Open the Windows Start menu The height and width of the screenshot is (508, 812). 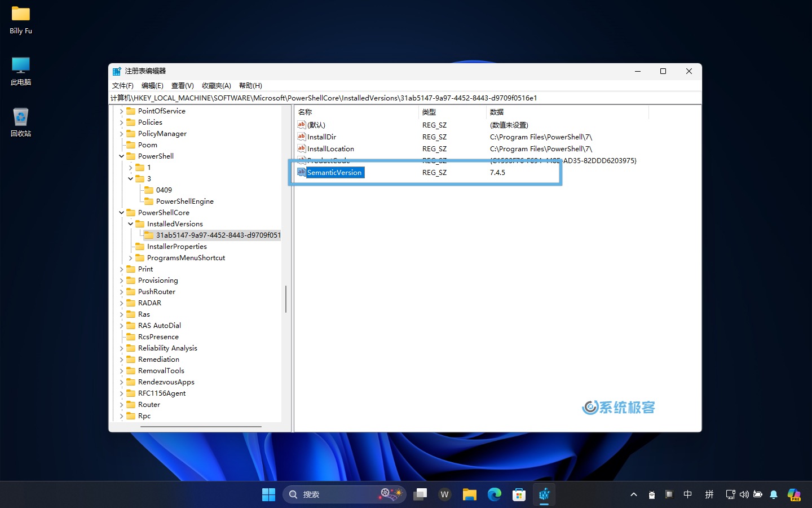point(268,494)
